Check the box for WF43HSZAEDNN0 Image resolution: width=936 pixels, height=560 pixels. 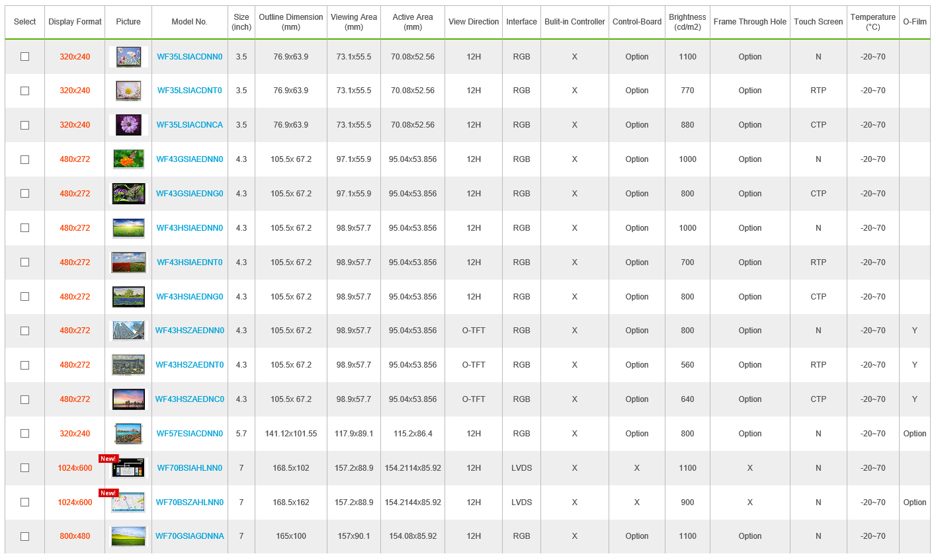(24, 331)
